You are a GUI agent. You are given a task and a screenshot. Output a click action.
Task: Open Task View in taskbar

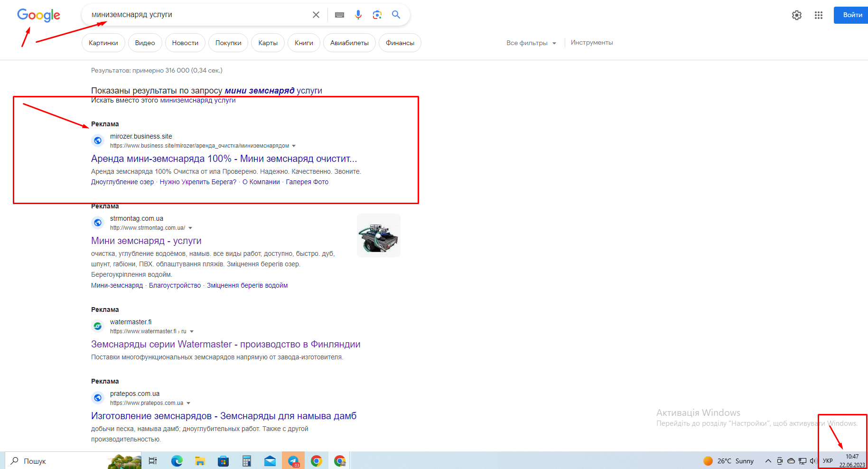153,461
